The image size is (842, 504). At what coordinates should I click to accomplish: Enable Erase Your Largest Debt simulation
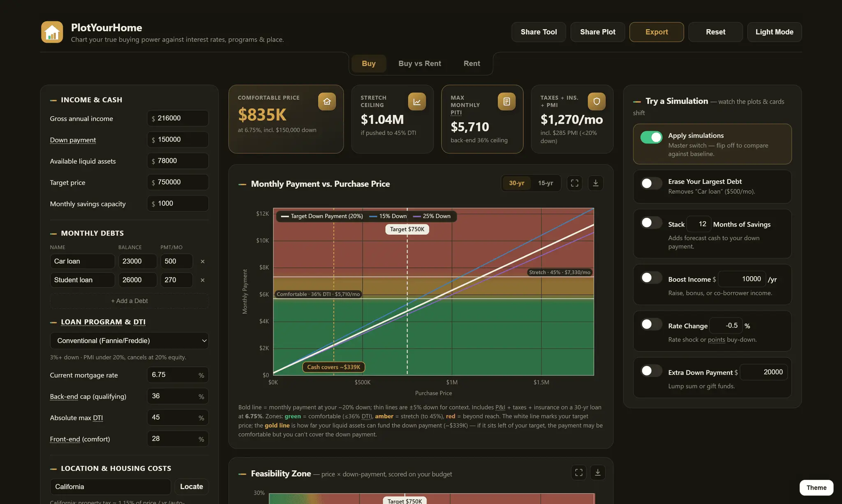click(651, 183)
